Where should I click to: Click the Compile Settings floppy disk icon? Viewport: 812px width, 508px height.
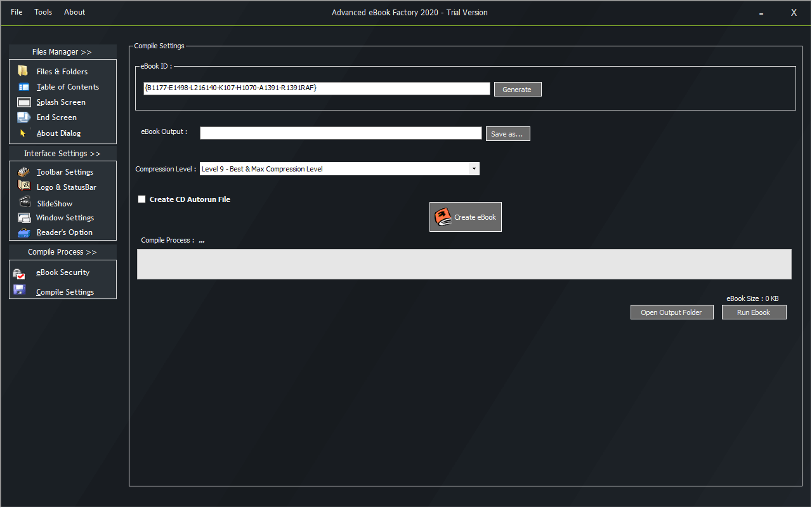(19, 290)
